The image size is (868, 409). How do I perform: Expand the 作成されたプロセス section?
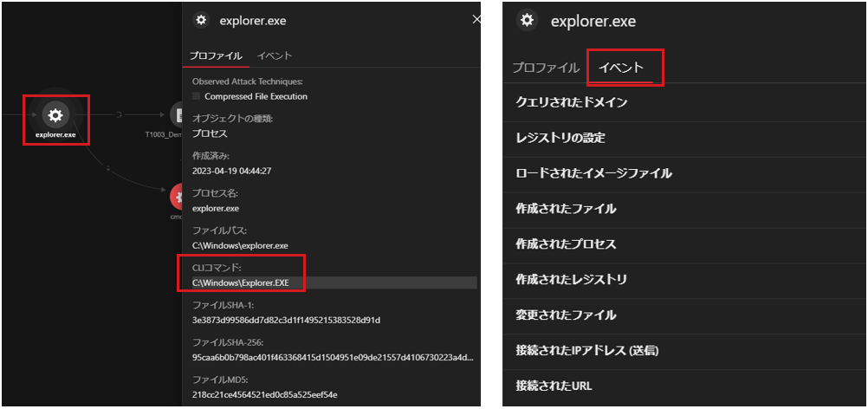(x=566, y=244)
